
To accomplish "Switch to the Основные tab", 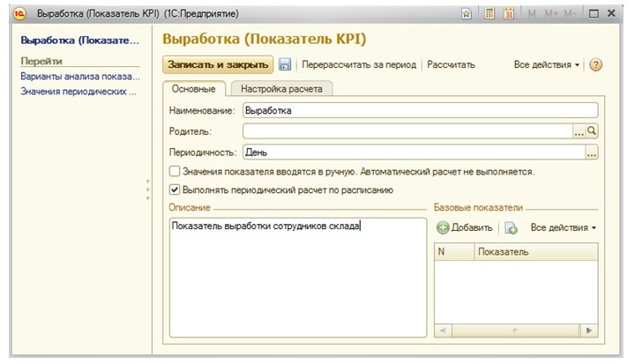I will [193, 89].
